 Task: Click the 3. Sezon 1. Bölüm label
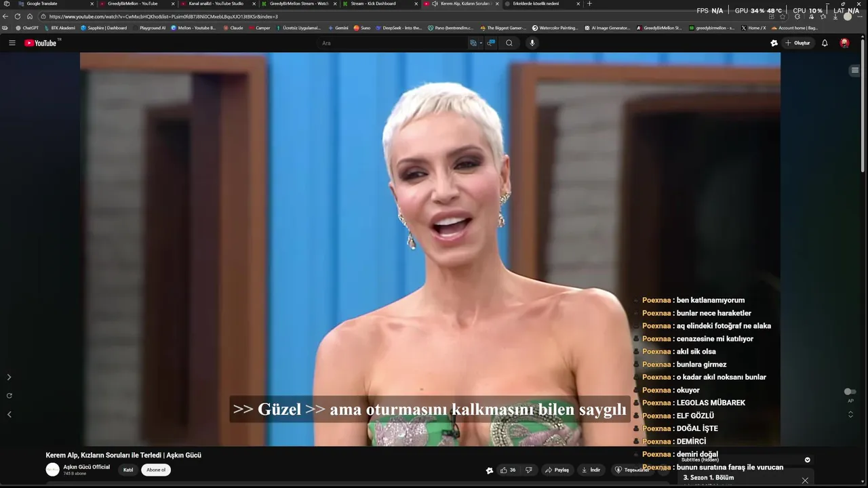tap(709, 477)
